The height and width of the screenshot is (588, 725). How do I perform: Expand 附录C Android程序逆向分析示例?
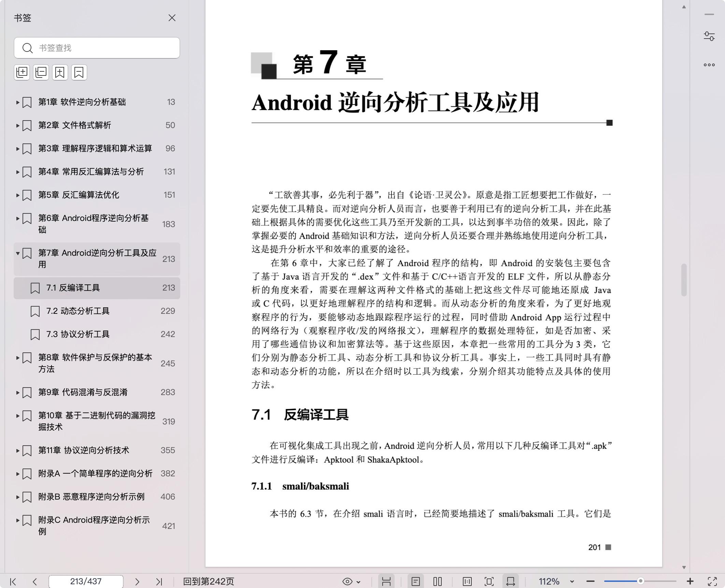point(17,520)
